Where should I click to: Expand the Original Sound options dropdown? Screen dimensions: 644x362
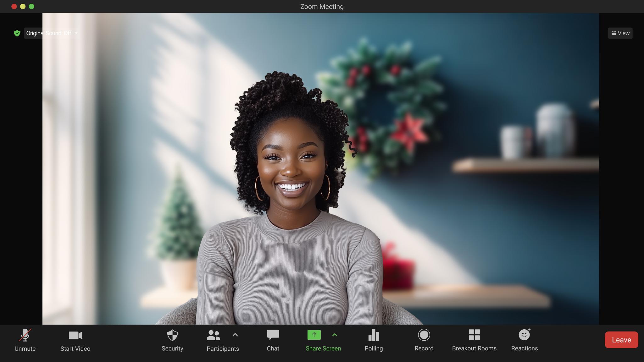pyautogui.click(x=75, y=33)
